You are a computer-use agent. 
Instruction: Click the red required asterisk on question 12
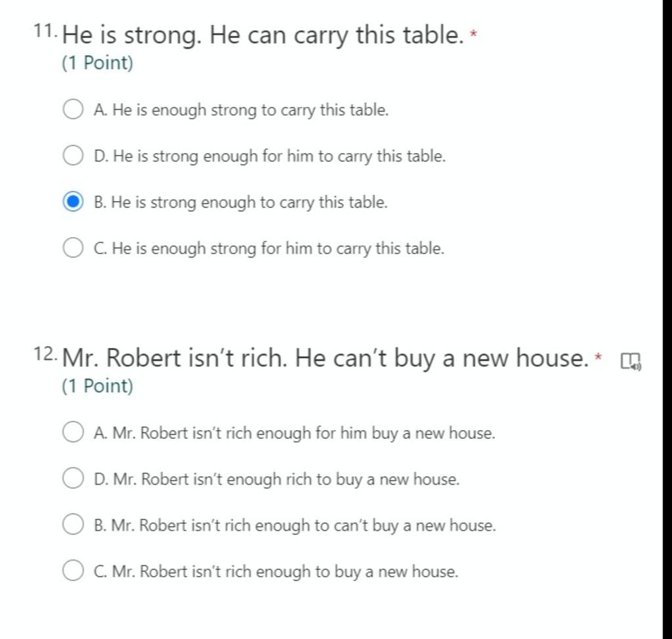(x=598, y=357)
